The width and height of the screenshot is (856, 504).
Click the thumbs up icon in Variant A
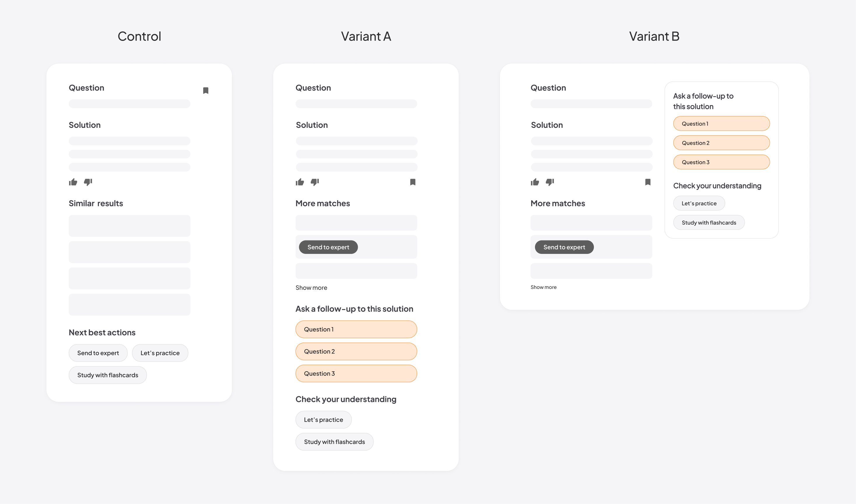pos(300,182)
